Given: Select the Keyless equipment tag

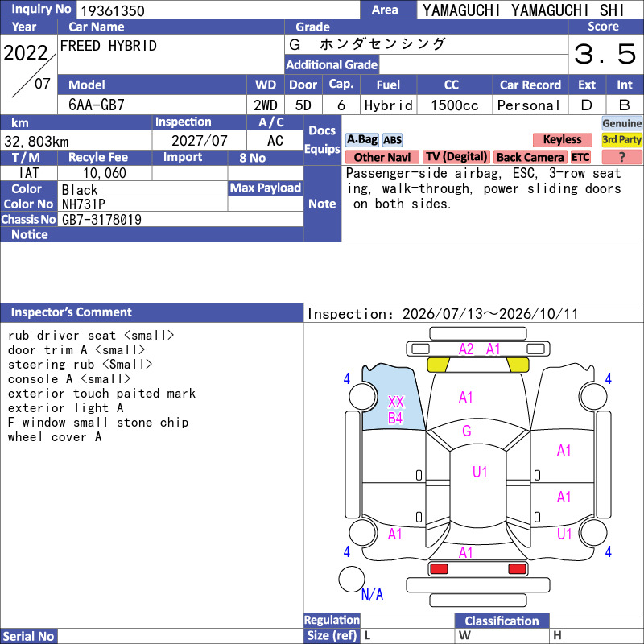Looking at the screenshot, I should point(562,139).
